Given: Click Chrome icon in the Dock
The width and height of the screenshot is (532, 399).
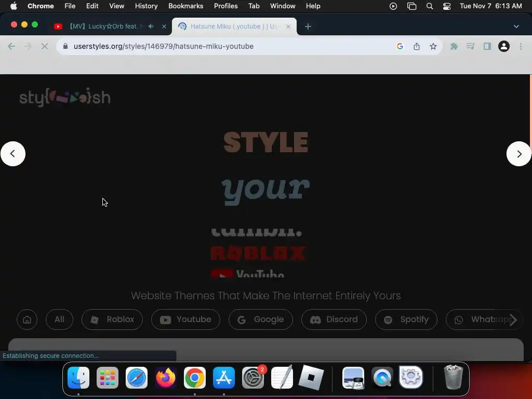Looking at the screenshot, I should [195, 378].
